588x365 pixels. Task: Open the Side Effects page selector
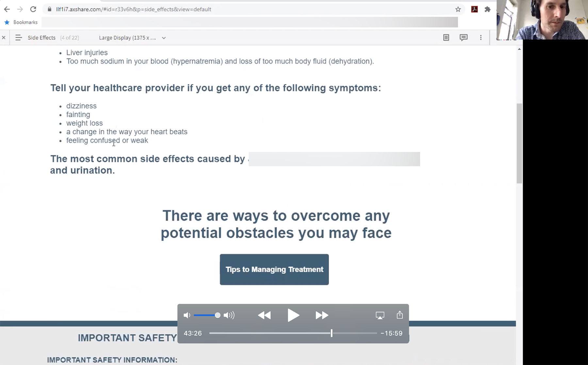(x=41, y=38)
